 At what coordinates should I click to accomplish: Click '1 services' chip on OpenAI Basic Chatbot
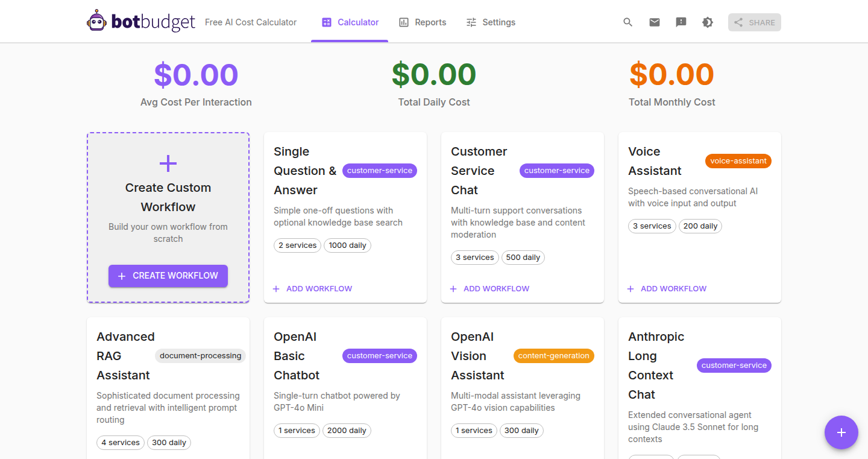tap(297, 431)
